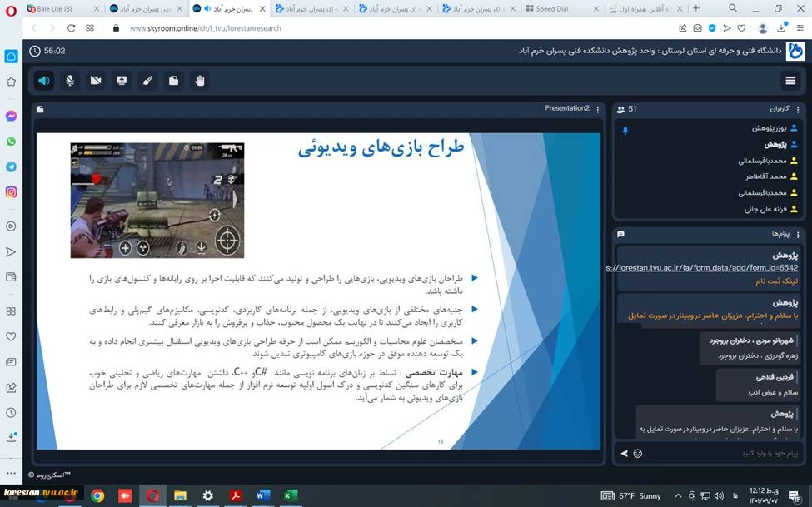812x507 pixels.
Task: Open Opera sidebar home icon
Action: point(11,57)
